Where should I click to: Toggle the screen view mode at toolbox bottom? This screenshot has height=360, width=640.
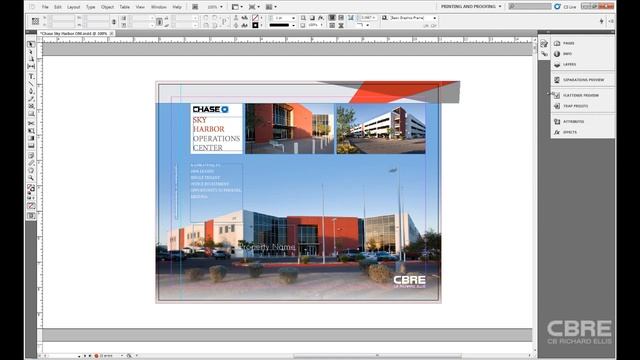31,216
